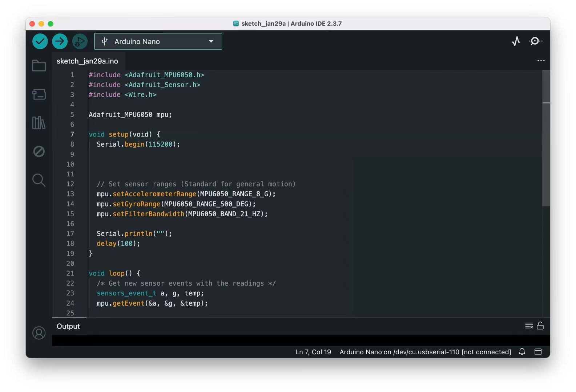The height and width of the screenshot is (392, 576).
Task: Click the setAccelerometerRange code line
Action: 186,194
